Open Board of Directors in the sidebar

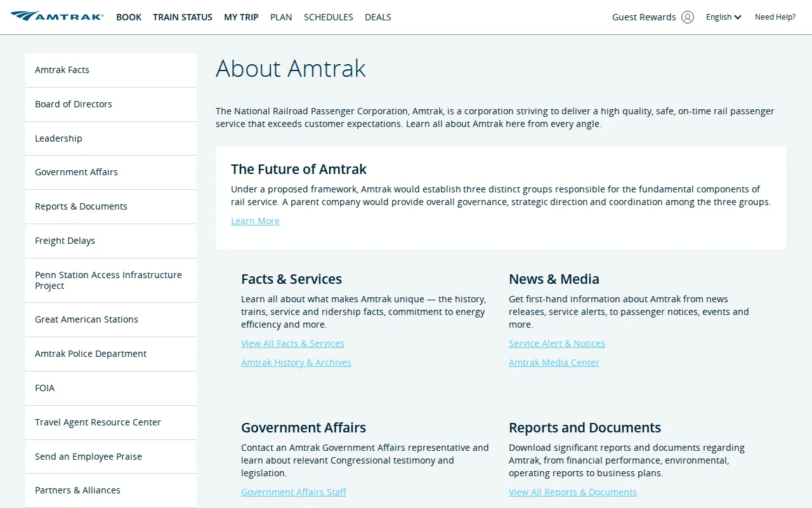111,104
